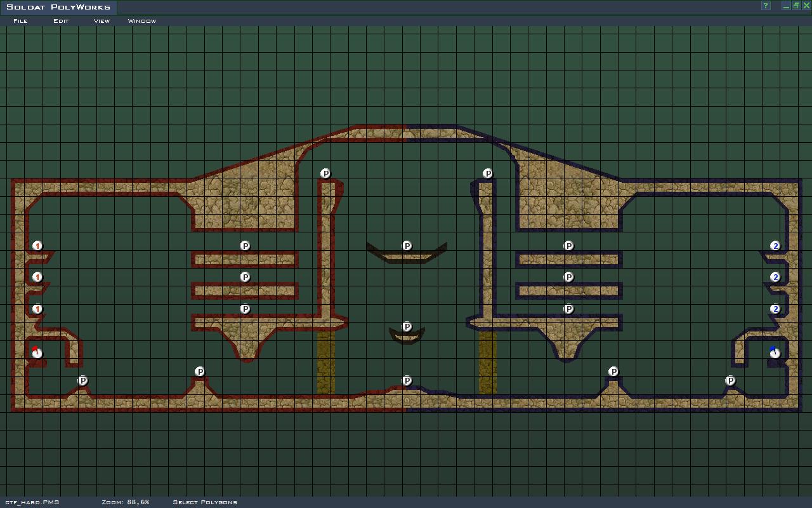Click the P marker on lower center bowl platform
The height and width of the screenshot is (508, 812).
coord(407,327)
